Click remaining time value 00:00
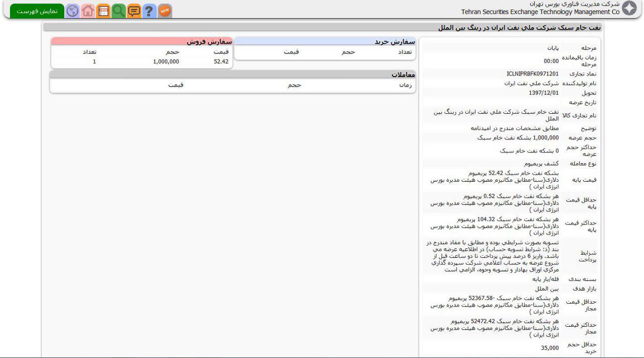 (551, 61)
